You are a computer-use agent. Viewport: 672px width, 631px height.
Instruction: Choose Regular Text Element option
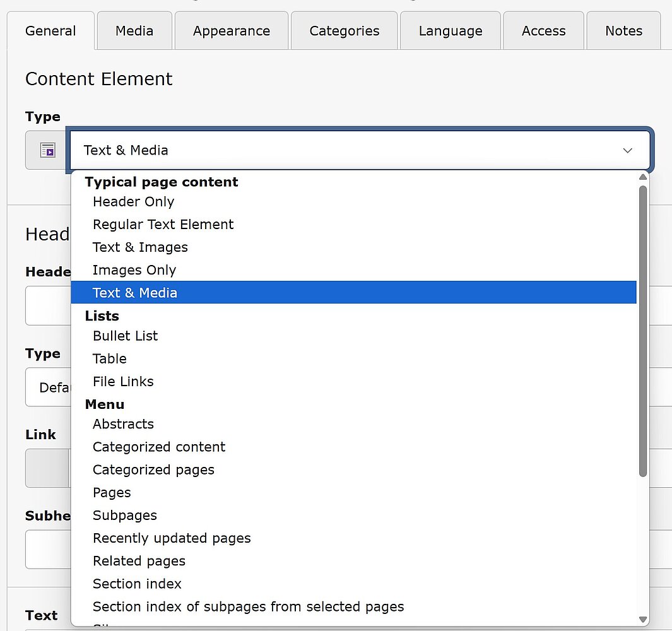pos(163,225)
